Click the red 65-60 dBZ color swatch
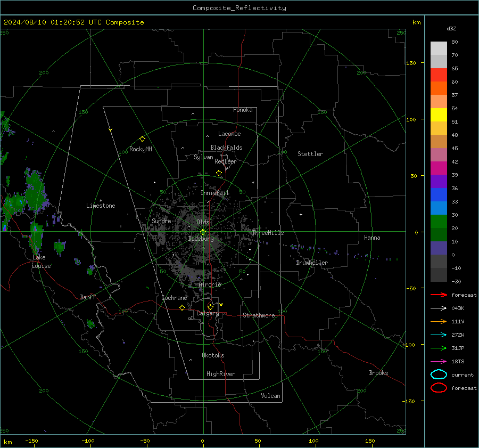 tap(439, 75)
